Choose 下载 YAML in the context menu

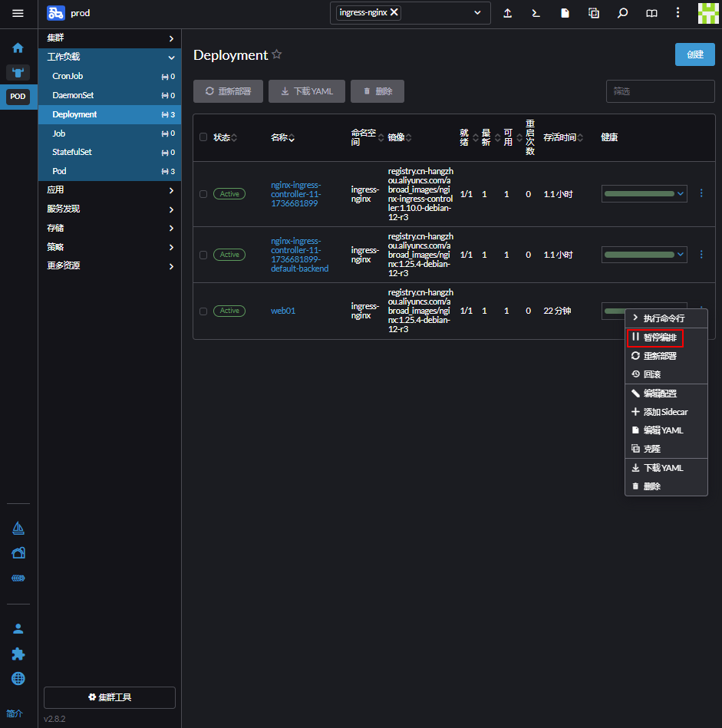(x=666, y=468)
